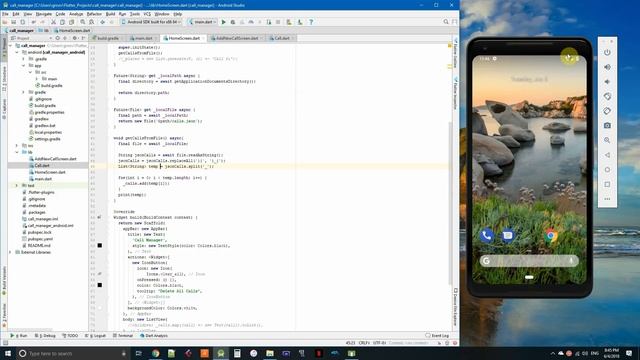Open the Navigate menu
This screenshot has height=360, width=640.
tap(44, 14)
